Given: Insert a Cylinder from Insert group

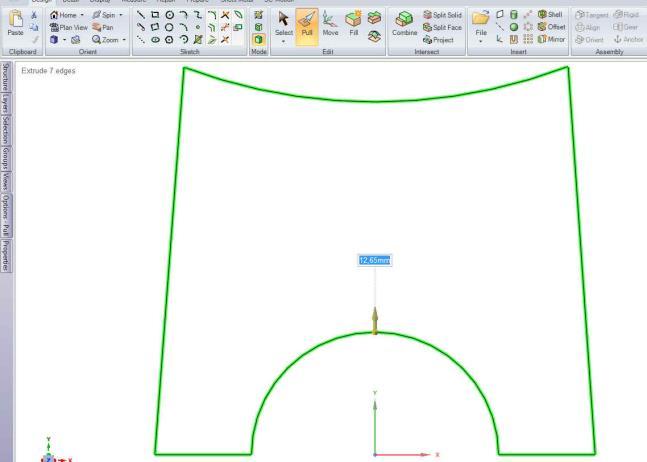Looking at the screenshot, I should [514, 15].
